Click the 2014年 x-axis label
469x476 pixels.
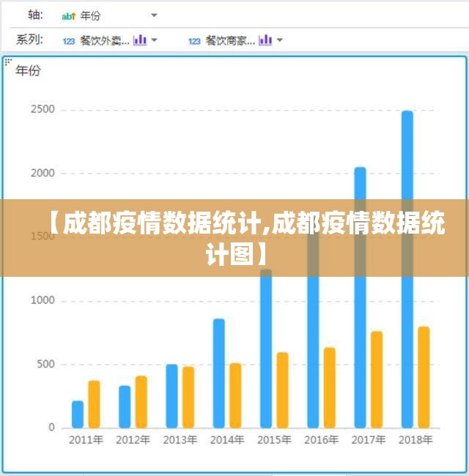tap(227, 440)
